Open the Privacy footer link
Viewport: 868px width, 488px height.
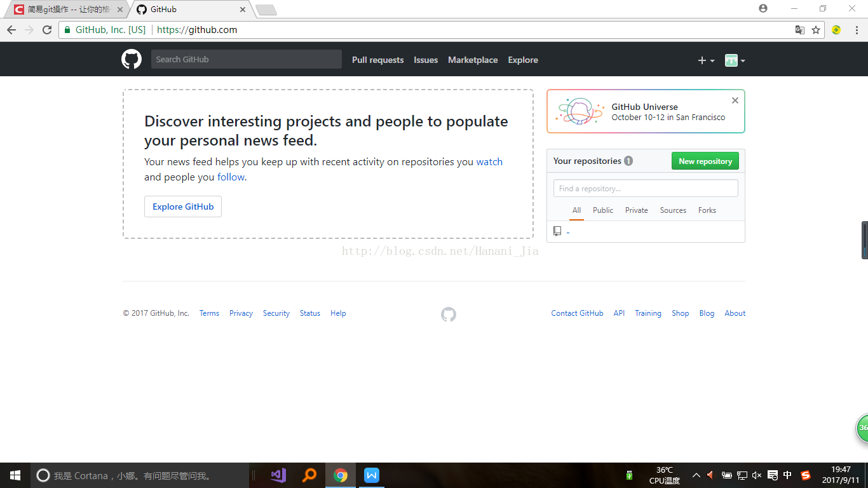tap(241, 313)
